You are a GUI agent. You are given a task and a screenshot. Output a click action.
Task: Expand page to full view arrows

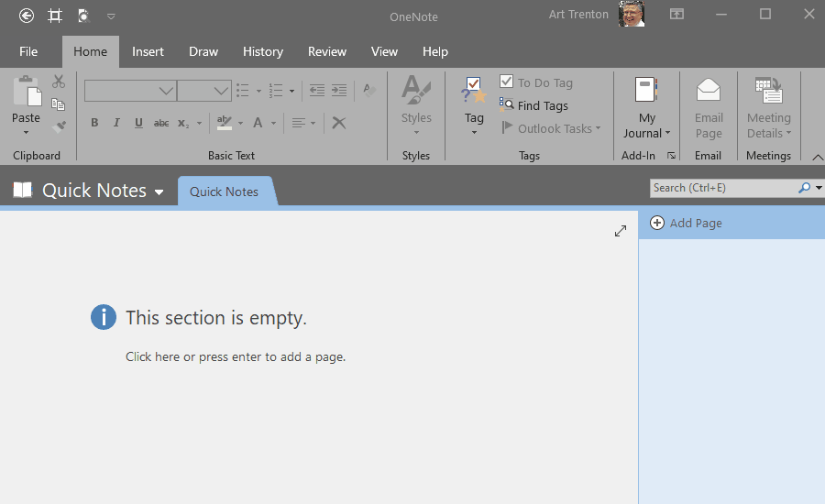(621, 231)
